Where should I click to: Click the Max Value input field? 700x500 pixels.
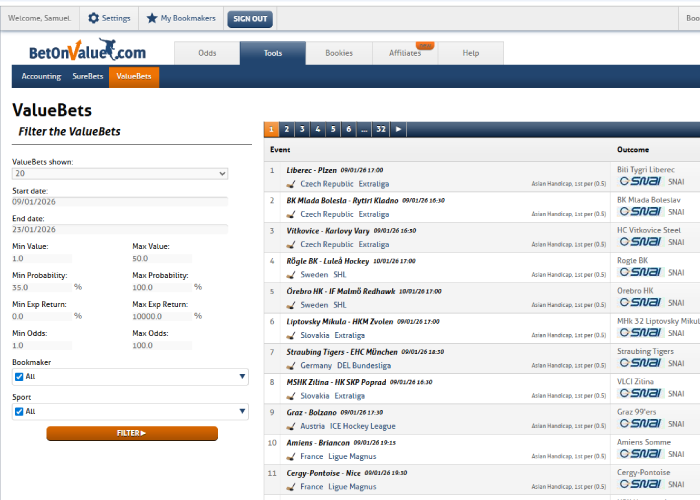click(x=162, y=258)
